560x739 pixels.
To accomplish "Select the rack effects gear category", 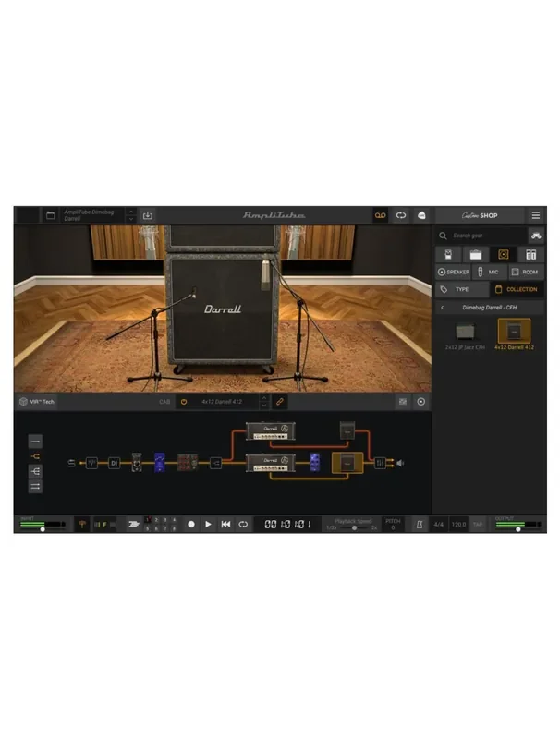I will click(x=530, y=255).
